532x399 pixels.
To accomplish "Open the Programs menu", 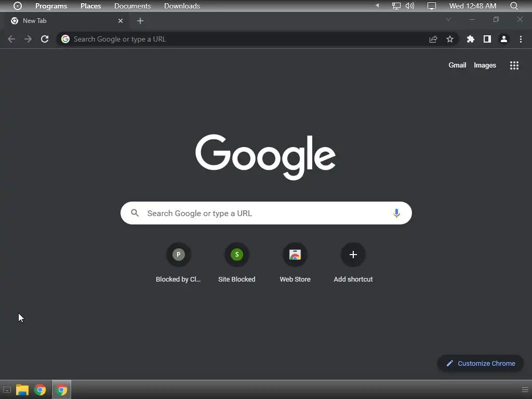I will [51, 6].
